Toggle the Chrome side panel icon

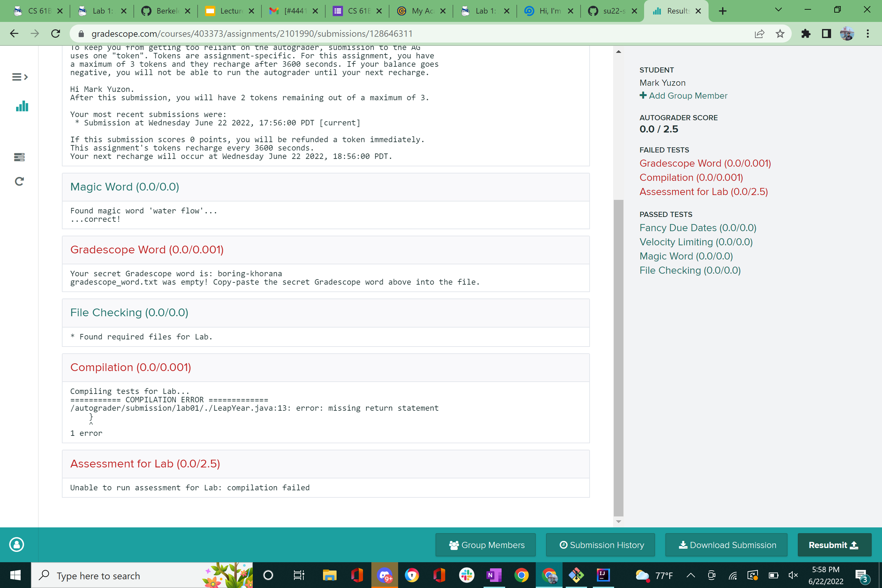(x=826, y=34)
